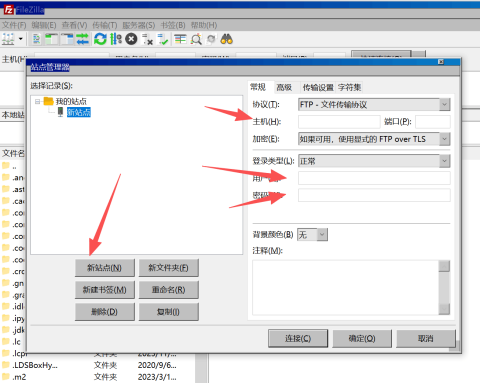
Task: Open the 文件(F) menu
Action: (x=14, y=25)
